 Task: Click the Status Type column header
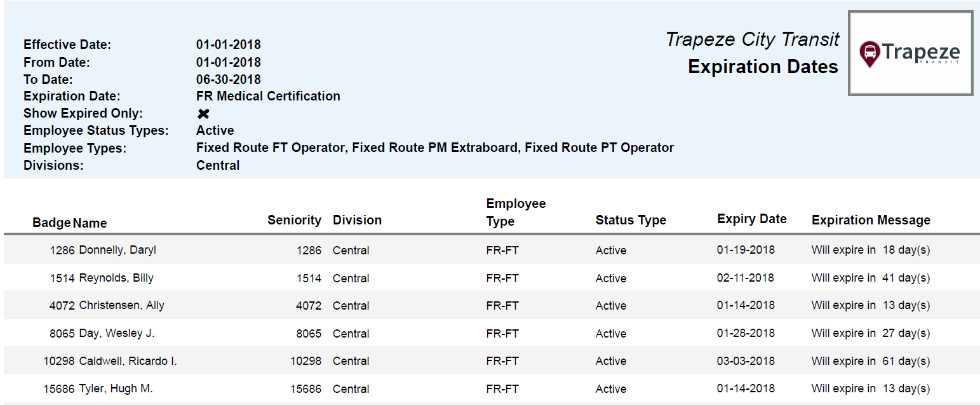pos(631,220)
